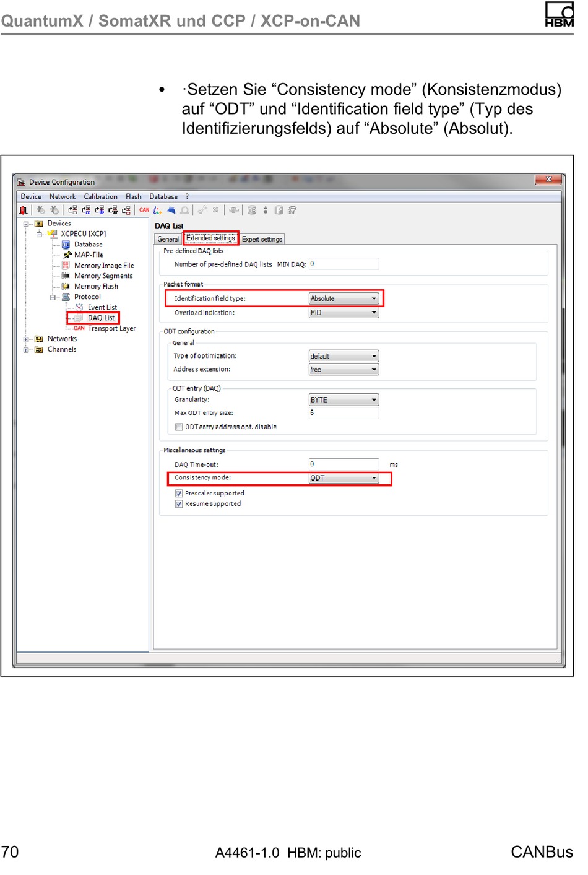Image resolution: width=588 pixels, height=875 pixels.
Task: Click the red exit door toolbar icon
Action: click(x=24, y=211)
